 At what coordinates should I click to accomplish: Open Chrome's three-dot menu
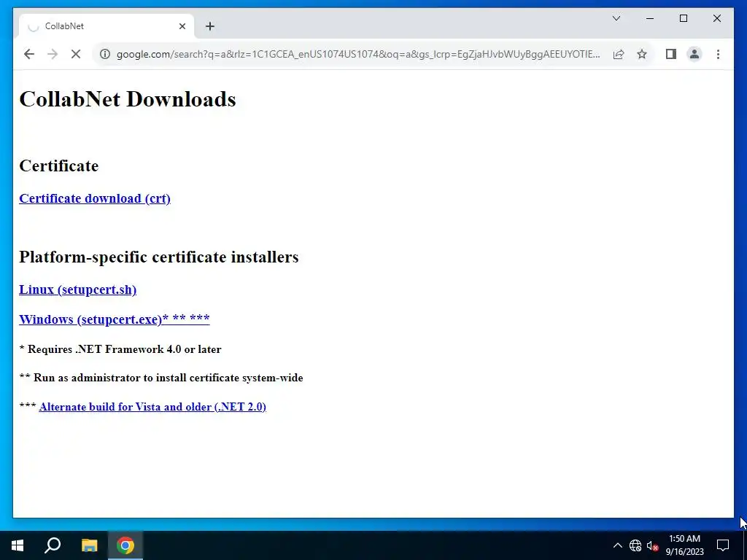[x=718, y=54]
